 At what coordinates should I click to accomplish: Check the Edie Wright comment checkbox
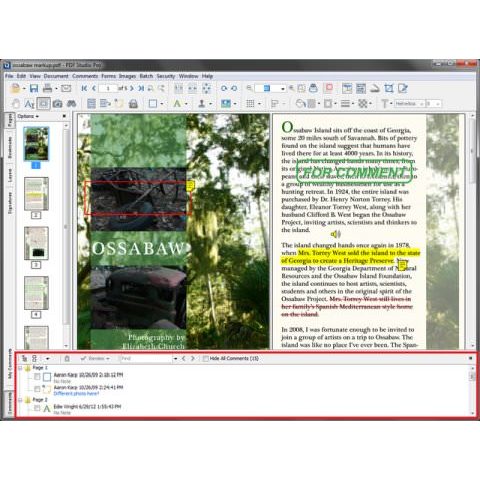click(37, 408)
